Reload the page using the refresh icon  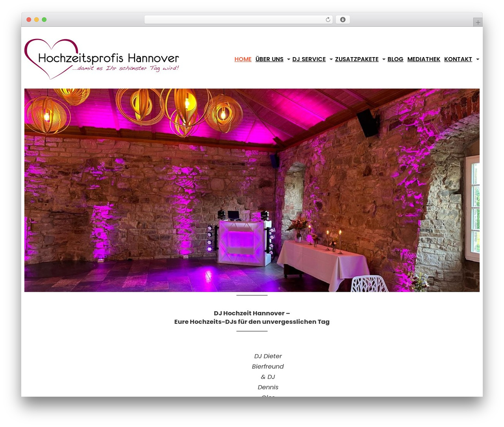(328, 20)
